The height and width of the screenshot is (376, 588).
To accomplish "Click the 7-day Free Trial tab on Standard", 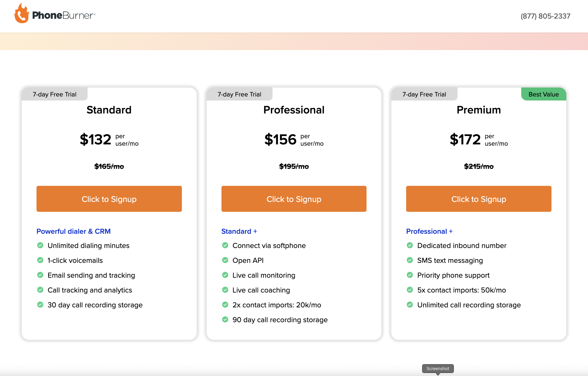I will point(54,94).
